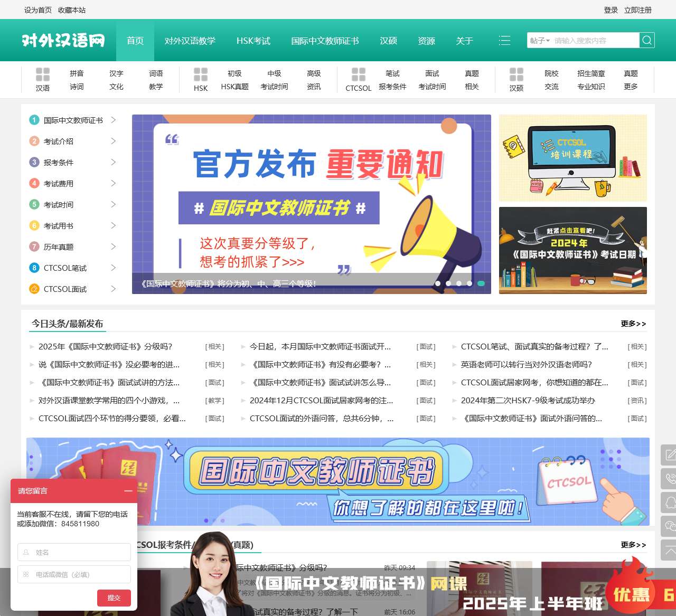
Task: Expand arrow next to 考试费用
Action: tap(113, 183)
